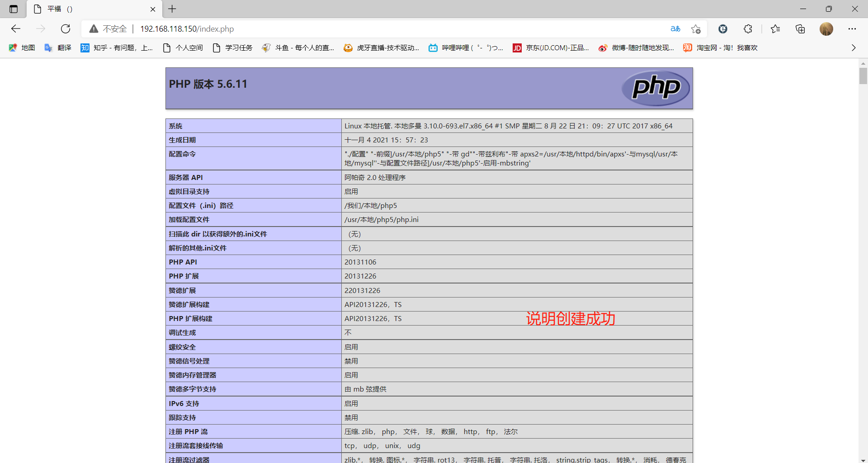Click the 由 mb 弦提供 value
Screen dimensions: 868x463
point(365,389)
